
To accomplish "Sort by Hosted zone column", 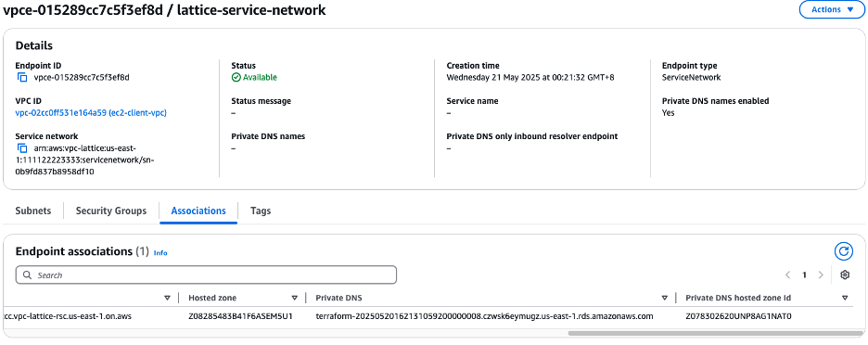I will pyautogui.click(x=295, y=298).
